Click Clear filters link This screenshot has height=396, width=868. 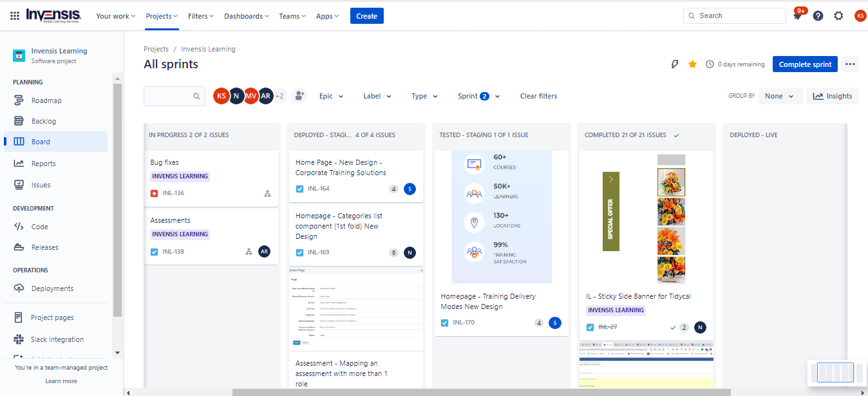[x=538, y=96]
